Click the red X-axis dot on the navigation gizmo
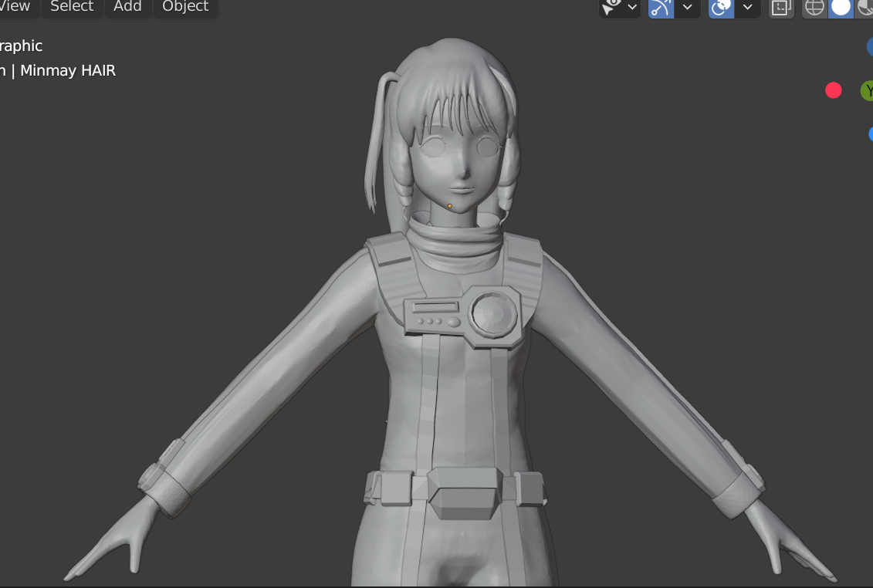 (x=834, y=90)
